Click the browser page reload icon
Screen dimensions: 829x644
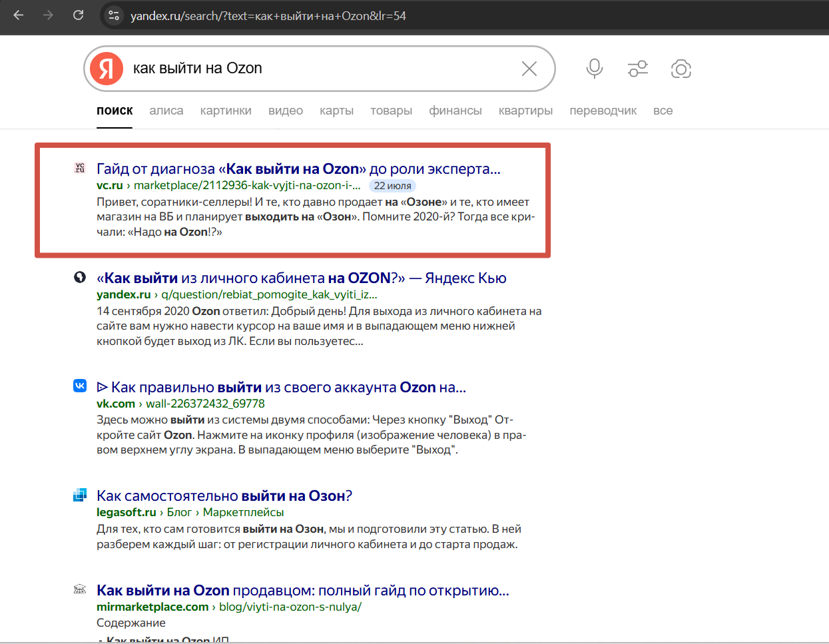pyautogui.click(x=78, y=15)
